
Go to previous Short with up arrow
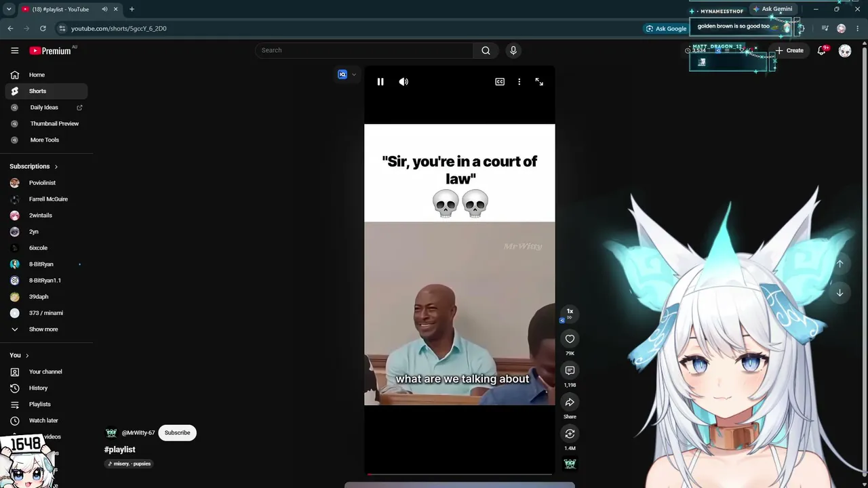coord(840,264)
